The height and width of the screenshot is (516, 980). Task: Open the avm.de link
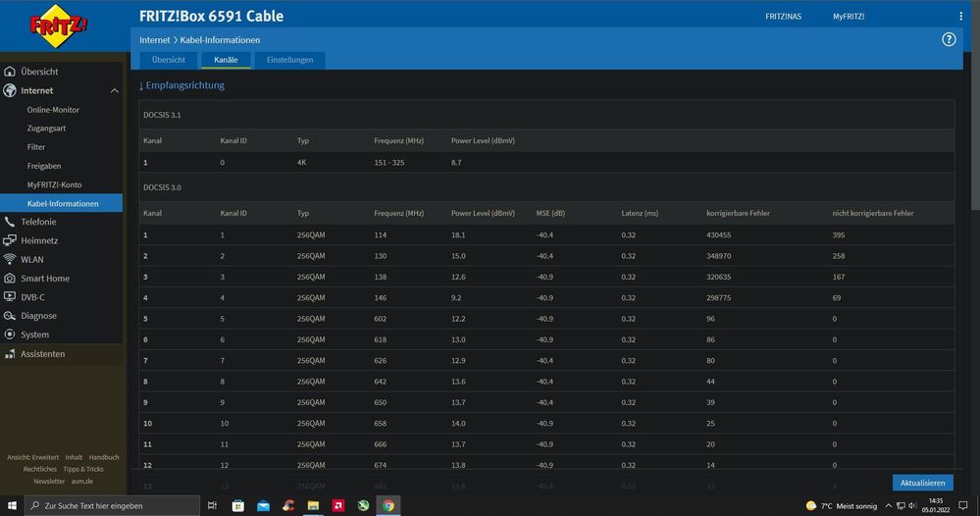click(81, 481)
